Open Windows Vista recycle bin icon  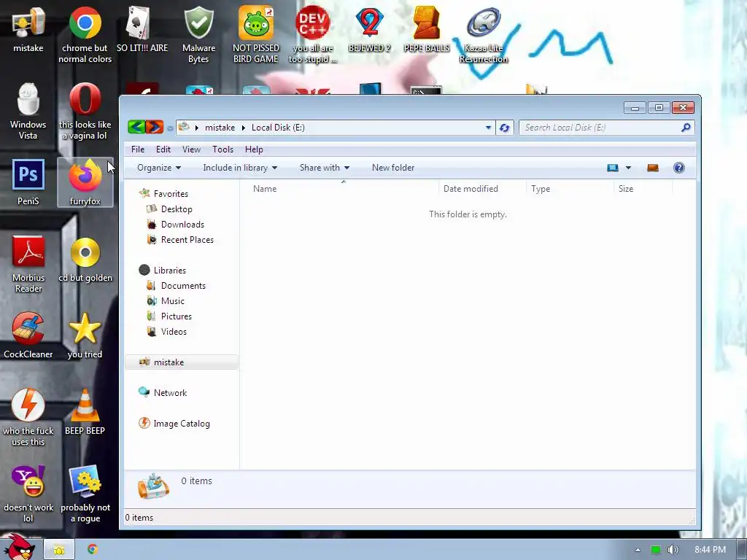tap(28, 112)
